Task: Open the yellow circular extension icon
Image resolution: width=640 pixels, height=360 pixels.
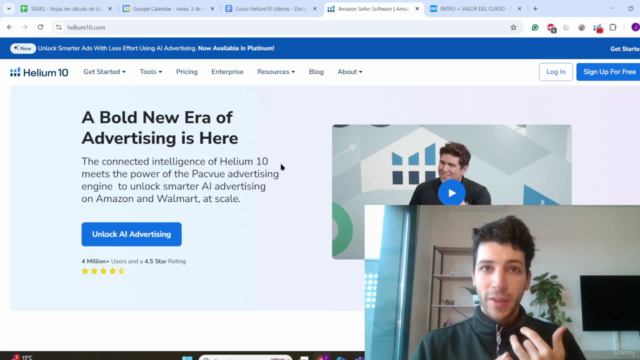Action: point(566,27)
